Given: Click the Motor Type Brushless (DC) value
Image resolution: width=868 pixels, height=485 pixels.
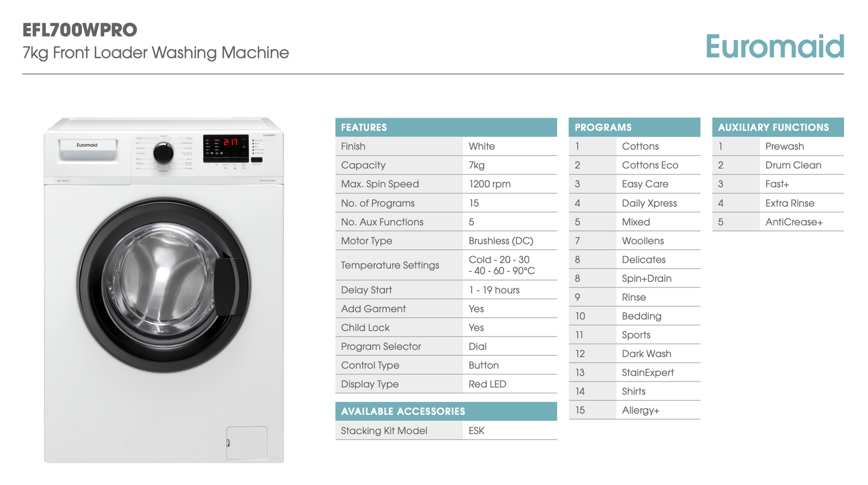Looking at the screenshot, I should (x=501, y=241).
